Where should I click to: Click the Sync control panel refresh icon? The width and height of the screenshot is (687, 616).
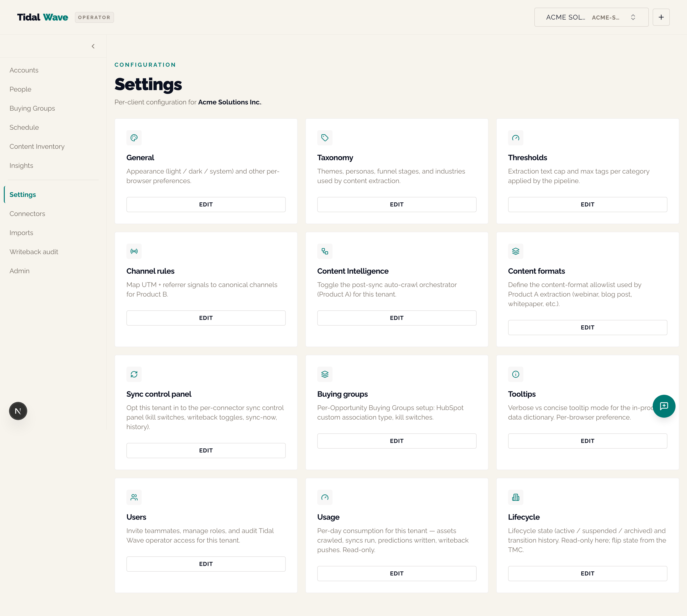pyautogui.click(x=134, y=374)
